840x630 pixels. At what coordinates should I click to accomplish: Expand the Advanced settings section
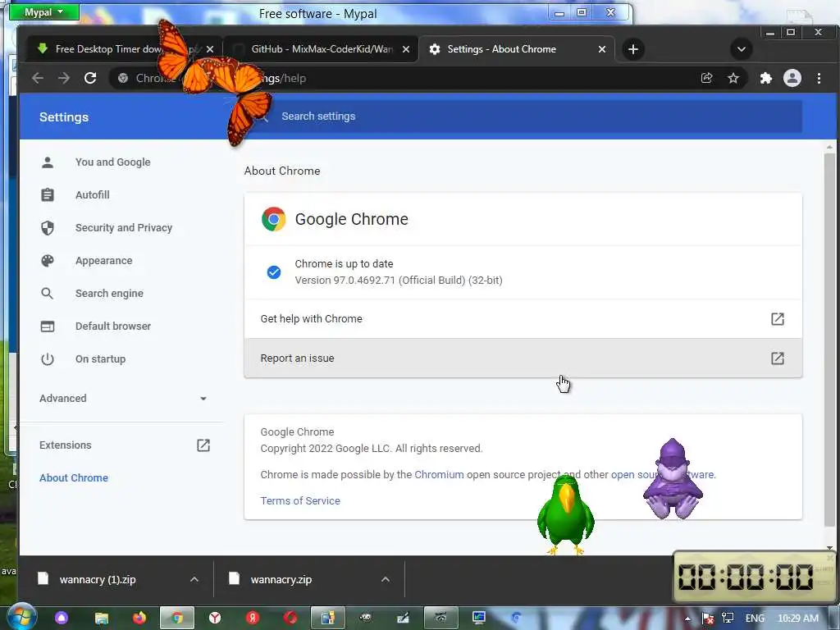123,399
